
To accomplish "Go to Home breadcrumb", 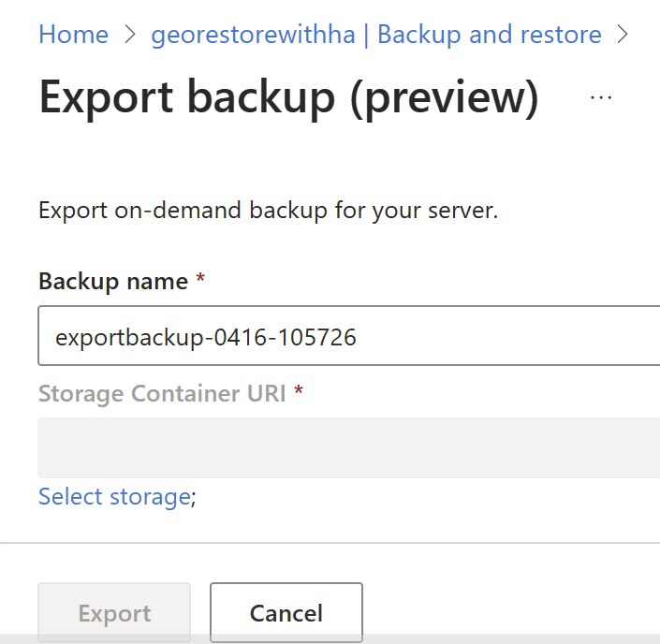I will (x=74, y=34).
